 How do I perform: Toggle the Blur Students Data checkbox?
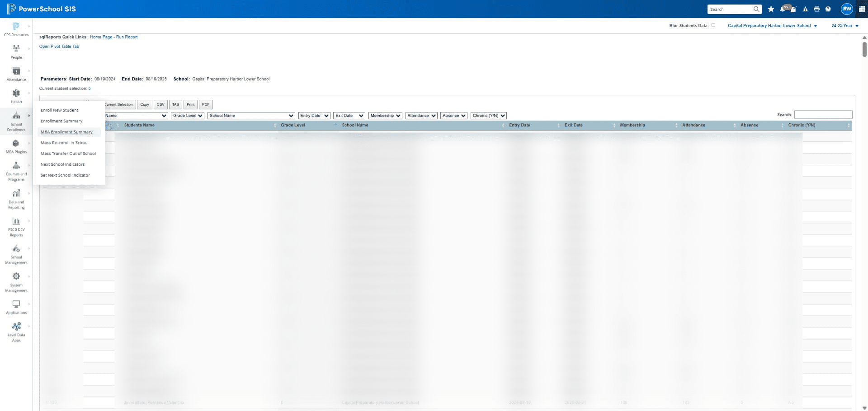[x=713, y=25]
